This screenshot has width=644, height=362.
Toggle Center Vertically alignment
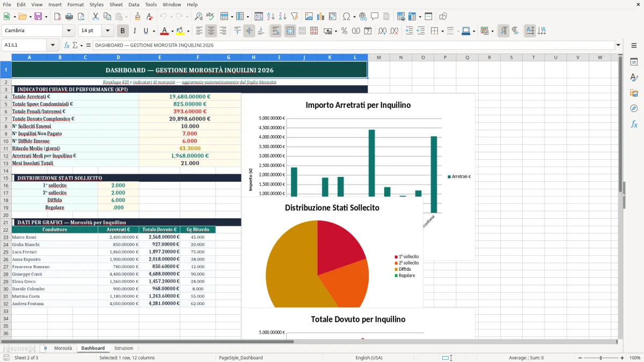click(x=249, y=31)
